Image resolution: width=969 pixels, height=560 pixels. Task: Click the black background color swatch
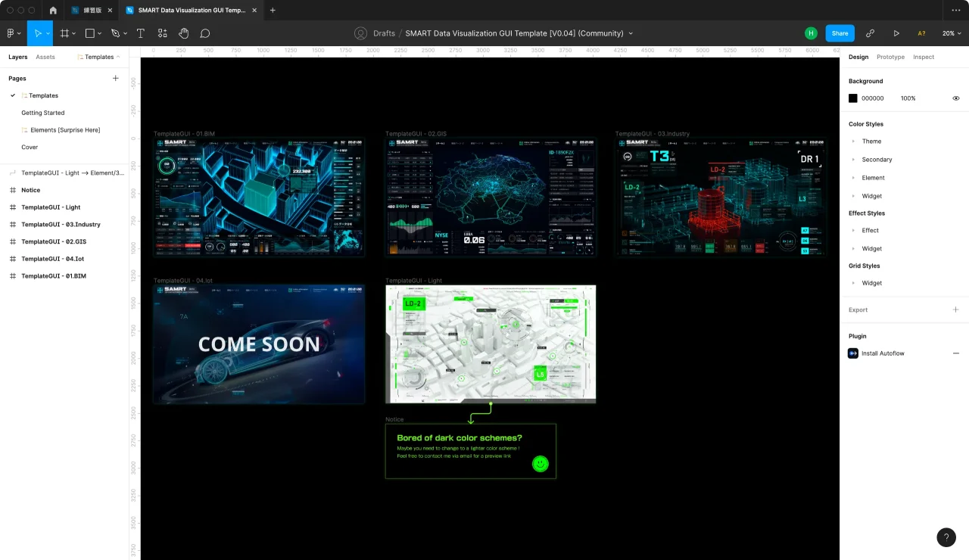[x=853, y=98]
